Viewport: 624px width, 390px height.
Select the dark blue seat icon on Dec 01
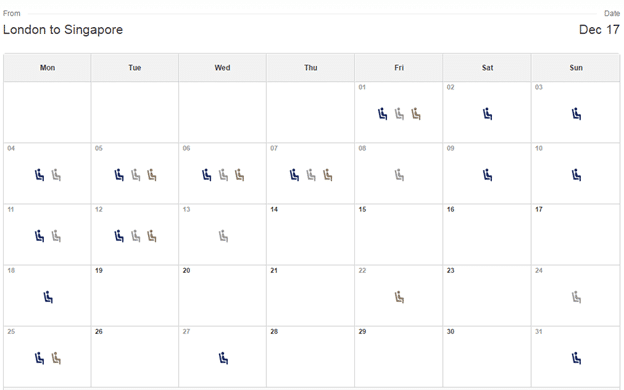tap(382, 114)
